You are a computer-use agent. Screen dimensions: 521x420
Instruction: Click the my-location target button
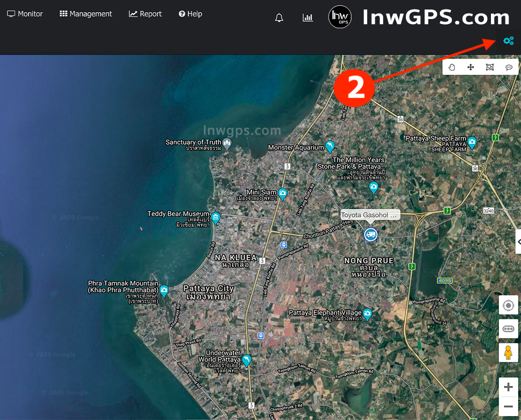coord(508,305)
